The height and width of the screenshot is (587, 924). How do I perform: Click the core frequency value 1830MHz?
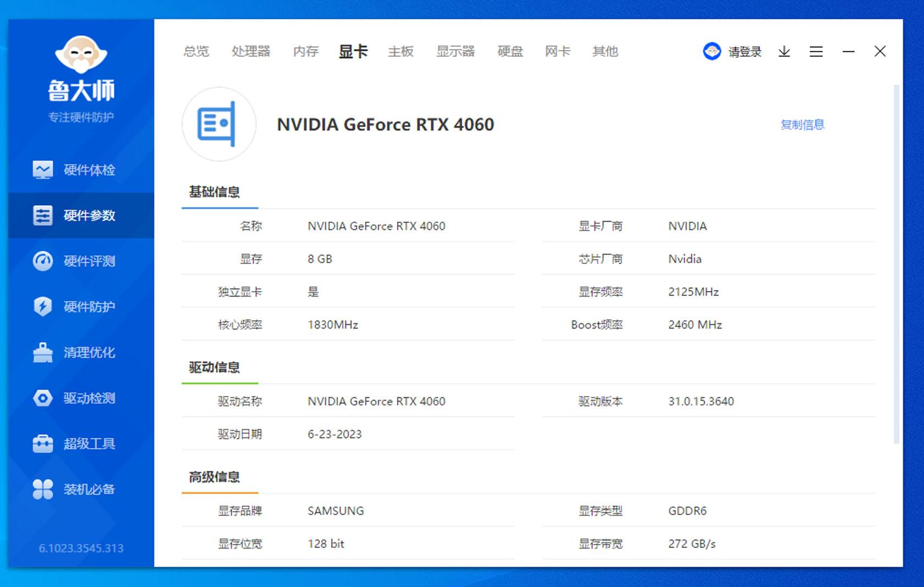(333, 325)
